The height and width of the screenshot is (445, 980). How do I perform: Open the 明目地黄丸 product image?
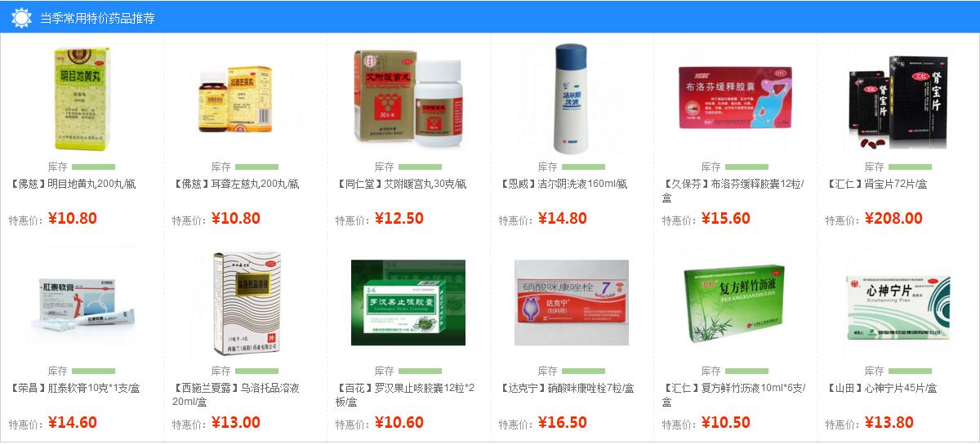[x=82, y=99]
